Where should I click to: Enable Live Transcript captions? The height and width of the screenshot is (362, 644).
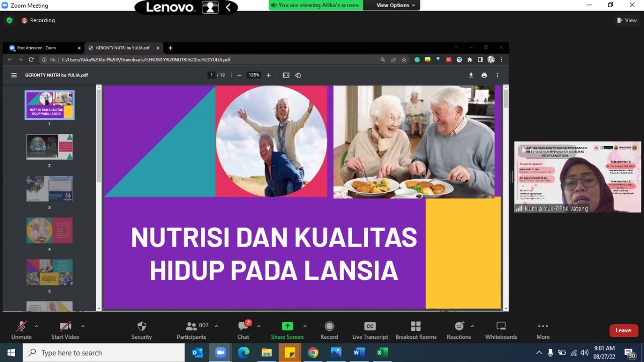[370, 330]
